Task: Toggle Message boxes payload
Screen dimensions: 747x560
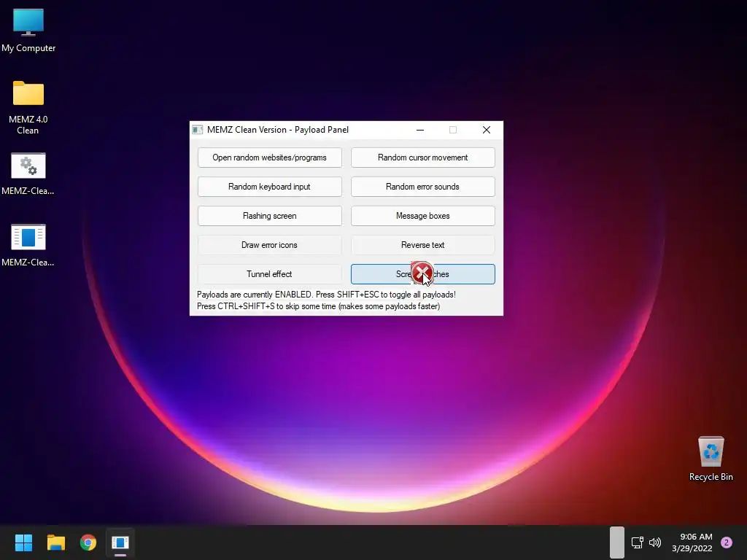Action: coord(422,216)
